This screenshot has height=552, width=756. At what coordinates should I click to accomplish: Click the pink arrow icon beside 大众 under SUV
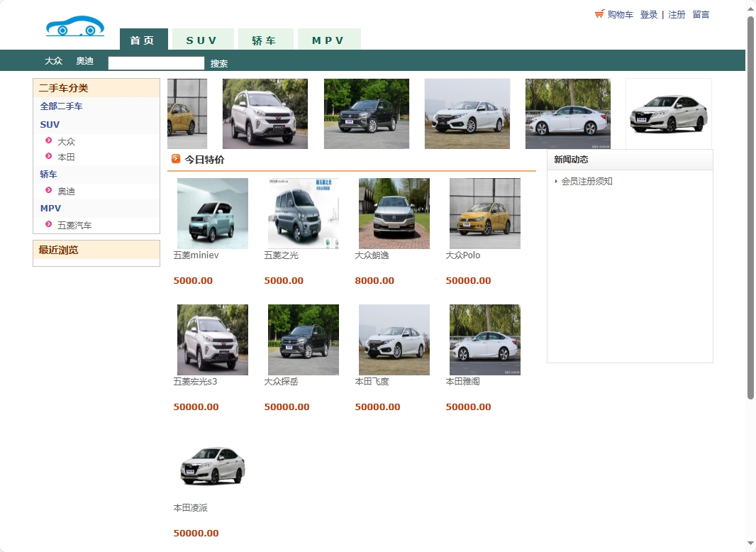(x=49, y=141)
